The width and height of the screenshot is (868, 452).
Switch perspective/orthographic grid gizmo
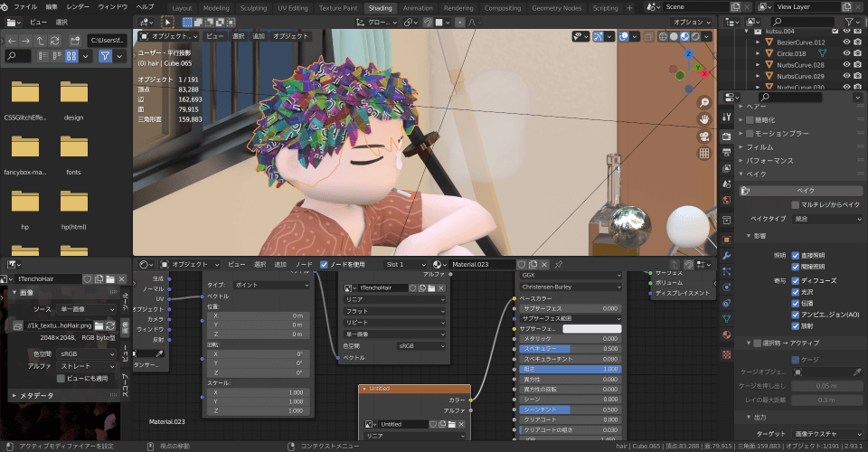click(704, 154)
